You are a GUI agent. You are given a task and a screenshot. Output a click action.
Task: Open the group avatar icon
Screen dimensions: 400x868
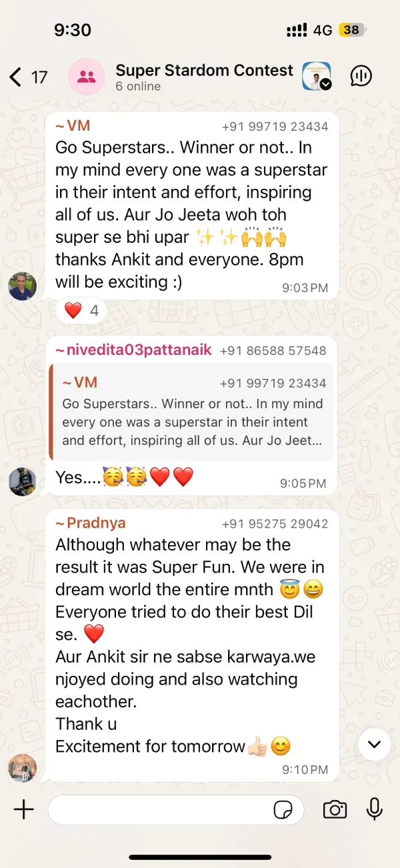[x=87, y=77]
